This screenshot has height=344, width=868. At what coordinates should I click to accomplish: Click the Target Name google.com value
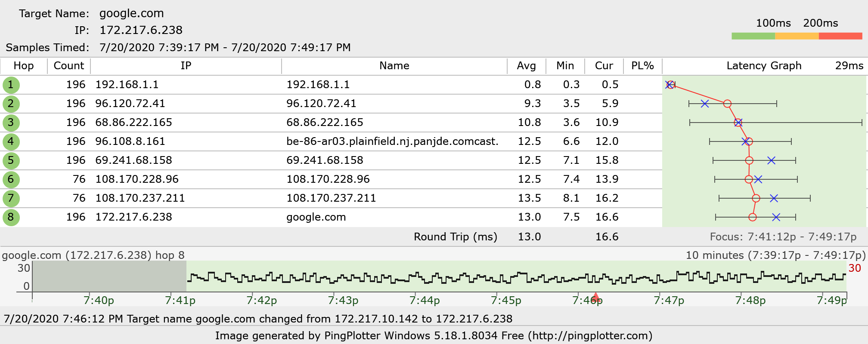coord(132,14)
